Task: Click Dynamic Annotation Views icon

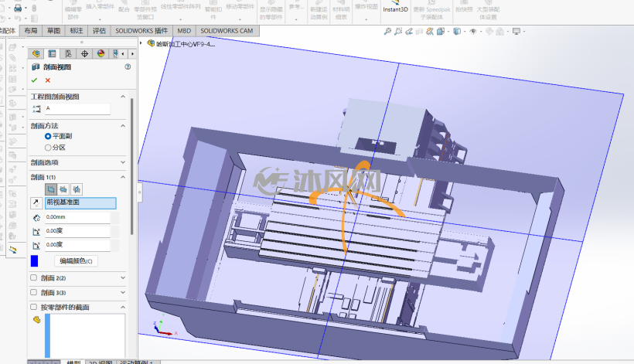Action: click(x=430, y=31)
